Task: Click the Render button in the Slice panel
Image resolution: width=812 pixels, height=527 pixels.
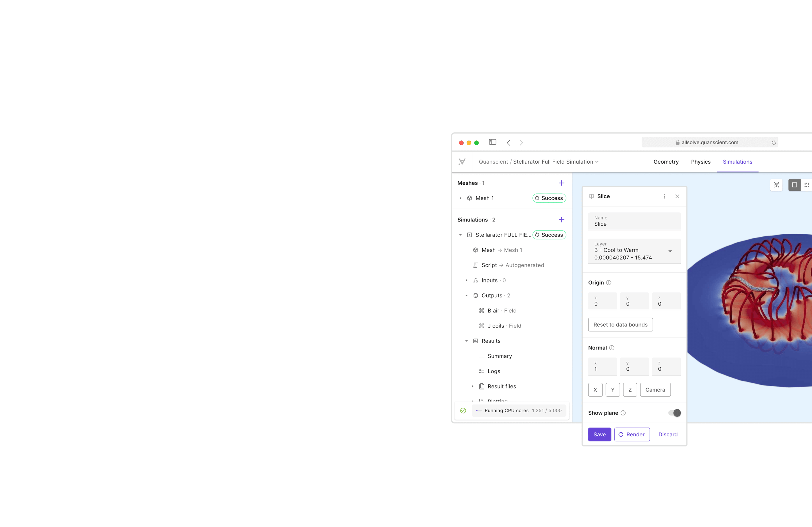Action: coord(632,434)
